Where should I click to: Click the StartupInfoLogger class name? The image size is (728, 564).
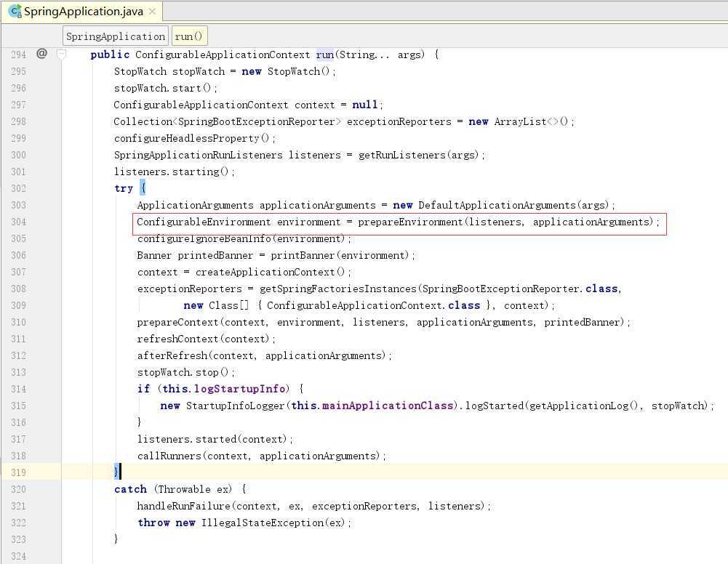pos(236,406)
